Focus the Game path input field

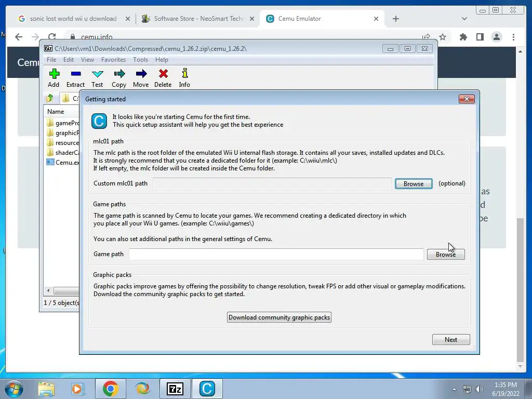(x=276, y=254)
